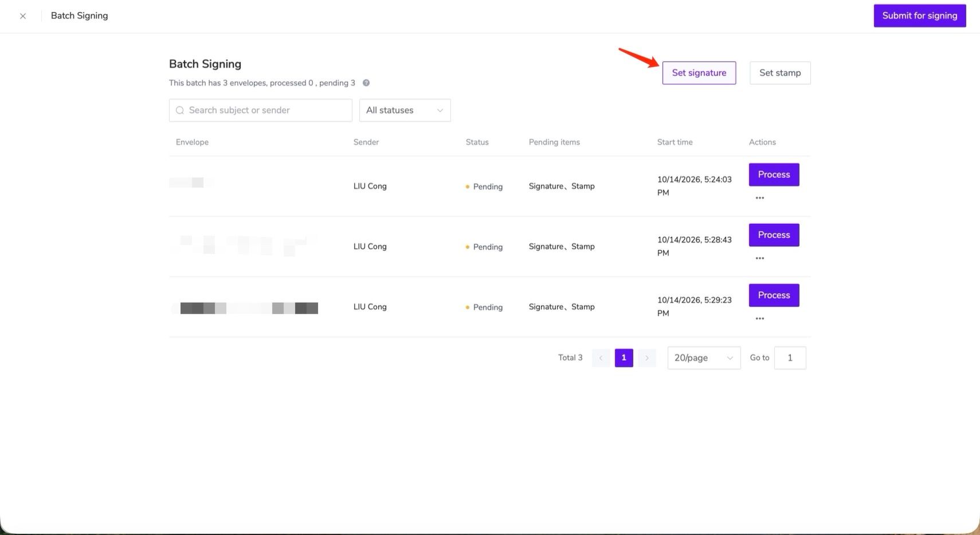Click LIU Cong in the 5:24:03 PM row
The height and width of the screenshot is (535, 980).
[370, 186]
